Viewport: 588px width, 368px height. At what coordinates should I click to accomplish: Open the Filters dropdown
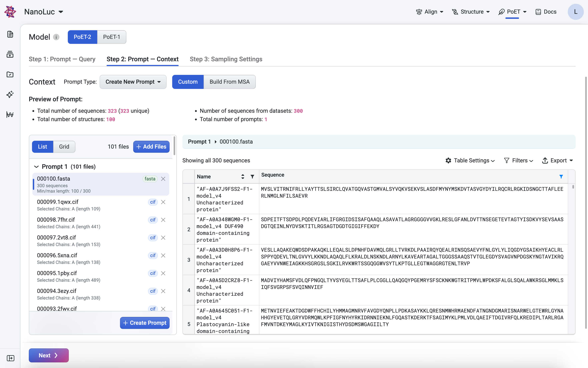tap(518, 161)
